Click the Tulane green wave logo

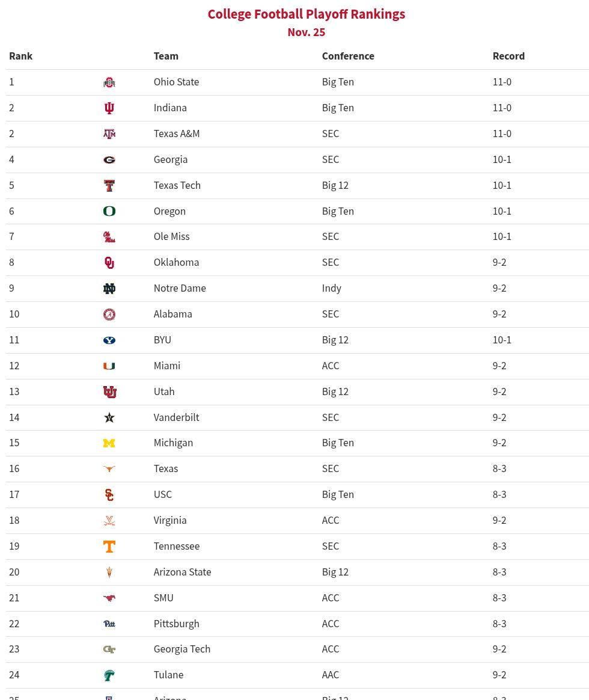pos(109,675)
